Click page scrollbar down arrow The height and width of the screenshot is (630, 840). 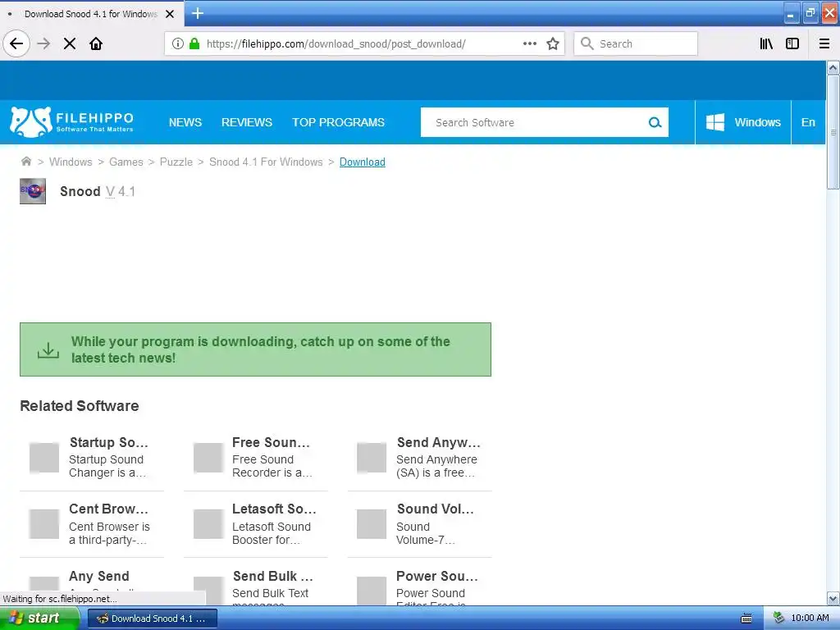833,598
